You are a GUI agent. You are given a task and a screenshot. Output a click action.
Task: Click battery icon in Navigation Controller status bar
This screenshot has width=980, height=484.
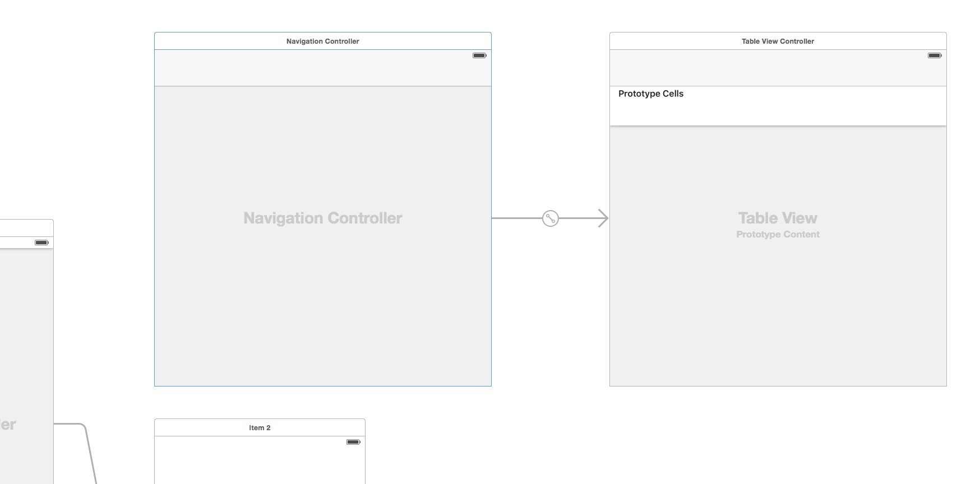click(479, 55)
